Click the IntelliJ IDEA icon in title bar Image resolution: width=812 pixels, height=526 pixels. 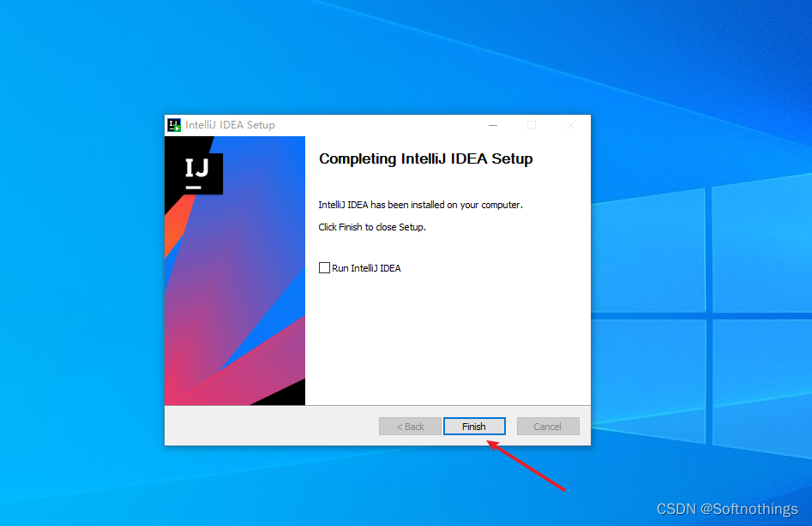pos(174,125)
